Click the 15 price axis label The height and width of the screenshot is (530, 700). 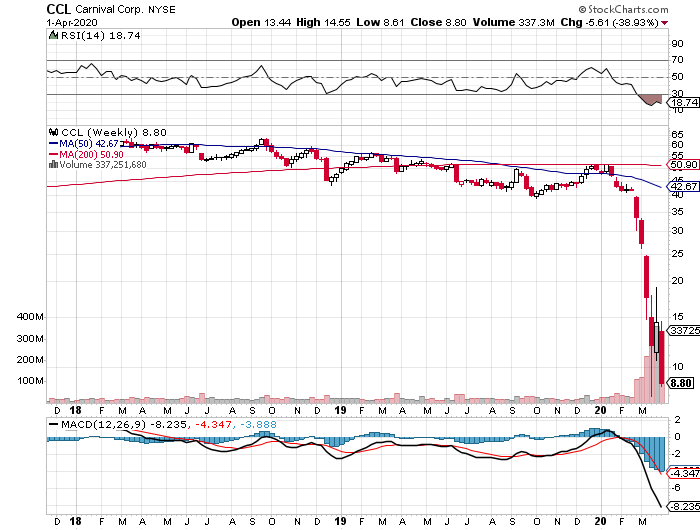pos(677,317)
